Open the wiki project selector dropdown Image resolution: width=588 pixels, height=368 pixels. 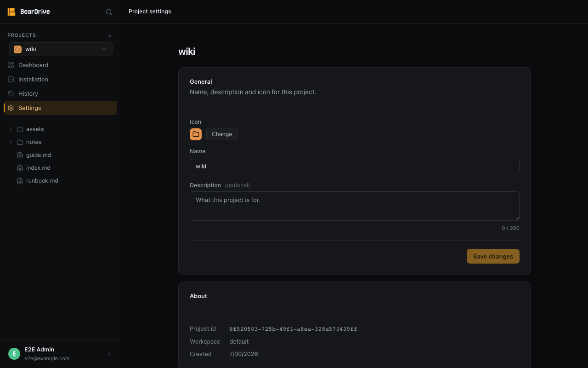pyautogui.click(x=61, y=49)
